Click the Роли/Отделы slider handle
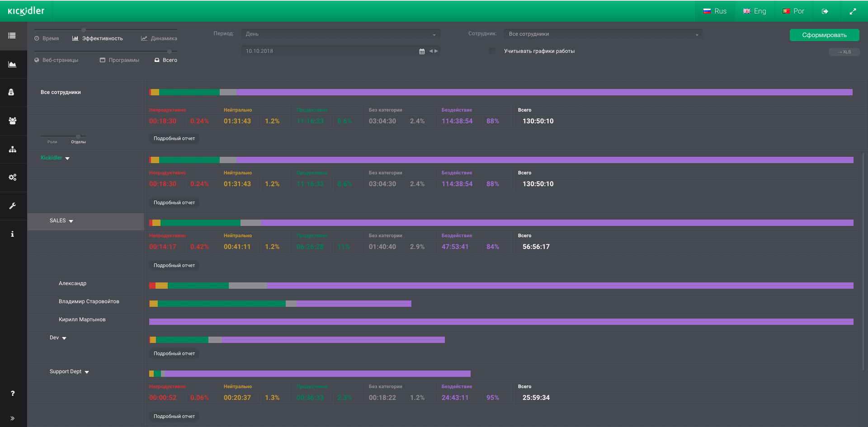868x427 pixels. (x=78, y=136)
